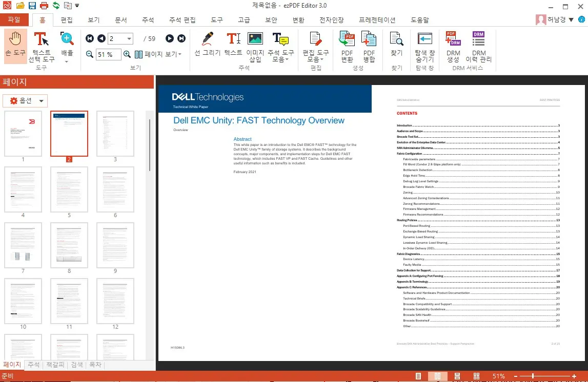Open the File (파일) menu
Image resolution: width=588 pixels, height=382 pixels.
tap(14, 19)
